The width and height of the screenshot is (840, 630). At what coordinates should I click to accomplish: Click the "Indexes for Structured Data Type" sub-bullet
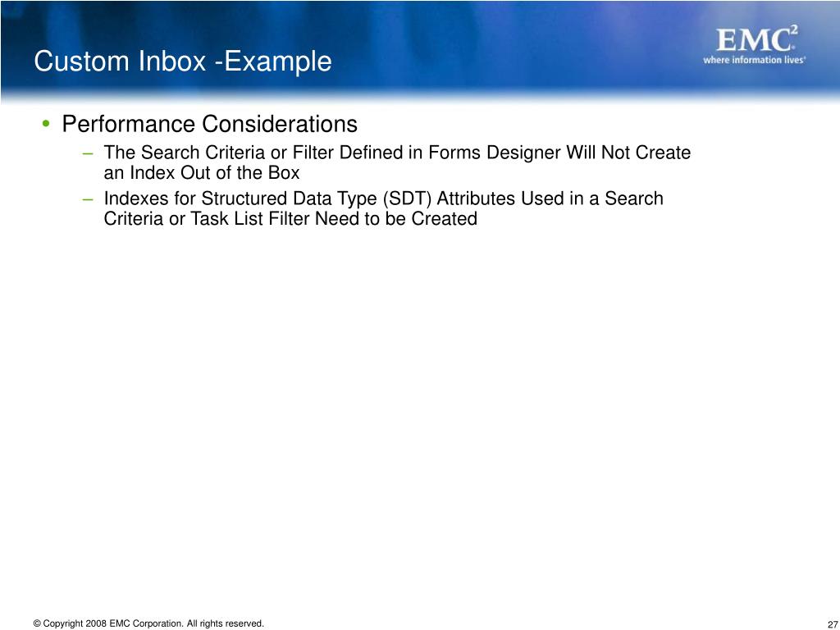point(384,208)
